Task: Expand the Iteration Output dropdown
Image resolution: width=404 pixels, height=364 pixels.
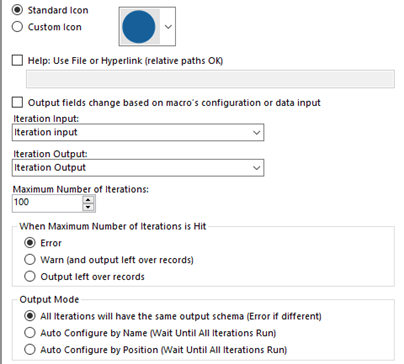Action: click(x=138, y=168)
